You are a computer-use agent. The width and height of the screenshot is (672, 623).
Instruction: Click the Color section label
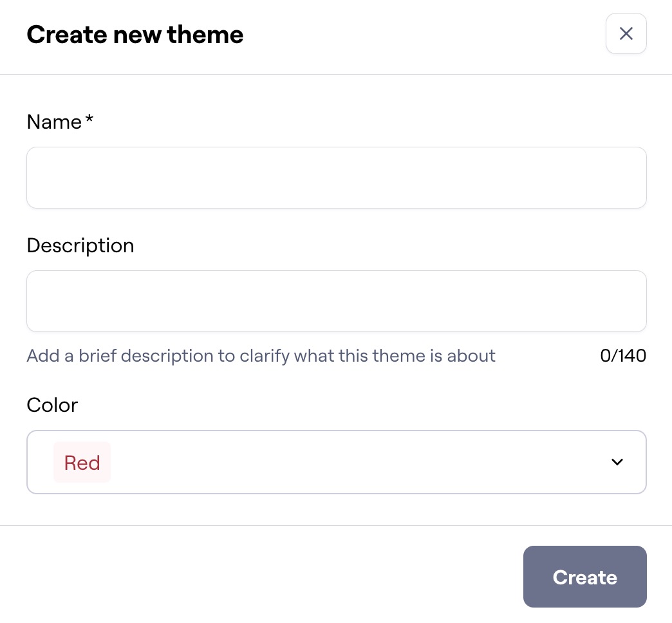(x=51, y=405)
